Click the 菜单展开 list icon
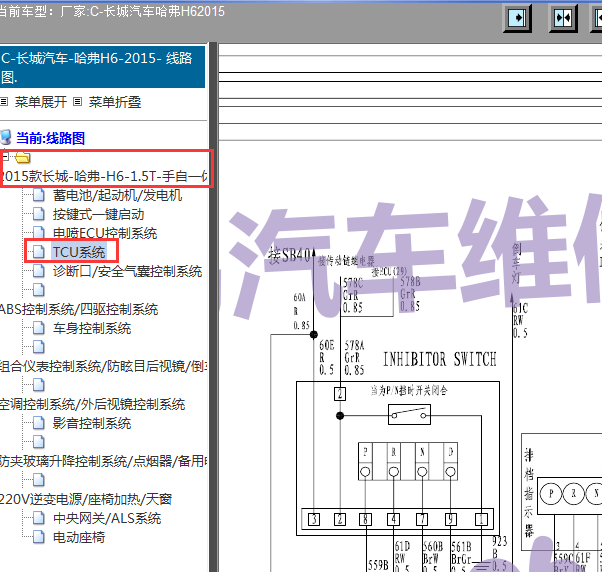Screen dimensions: 602x572 coord(4,102)
